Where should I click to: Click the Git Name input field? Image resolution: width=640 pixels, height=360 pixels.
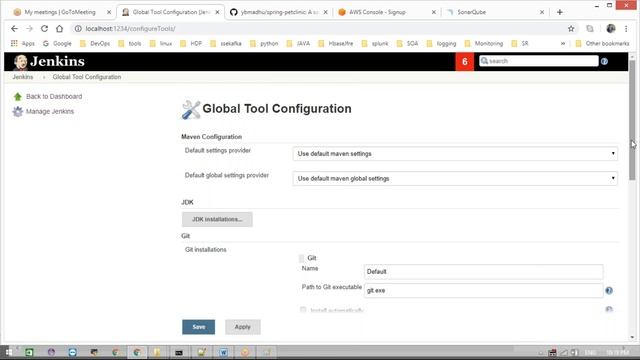[x=483, y=272]
